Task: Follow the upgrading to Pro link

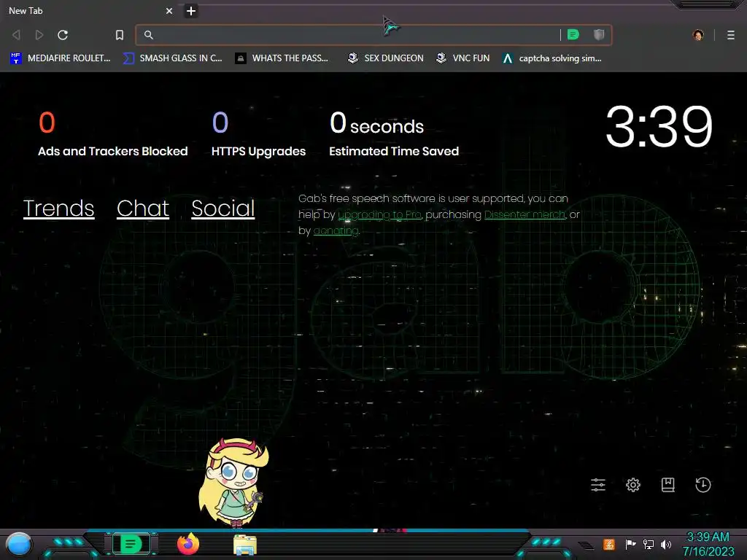Action: coord(379,215)
